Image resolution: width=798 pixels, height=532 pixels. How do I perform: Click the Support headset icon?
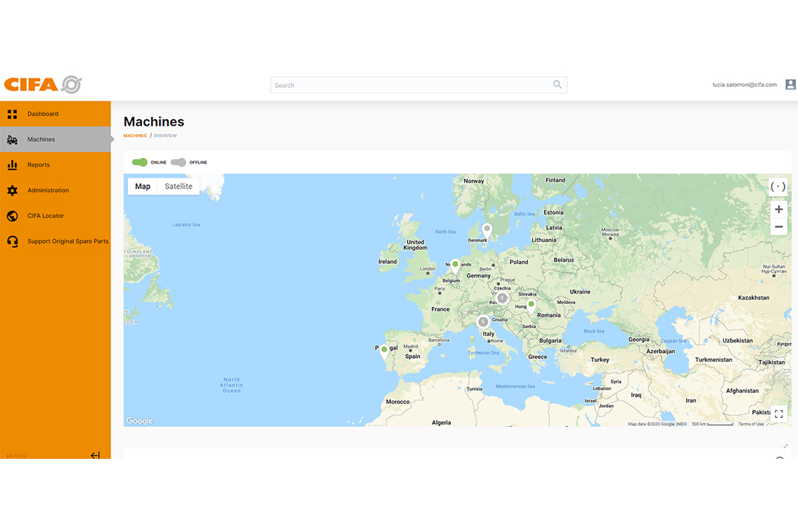(x=12, y=242)
